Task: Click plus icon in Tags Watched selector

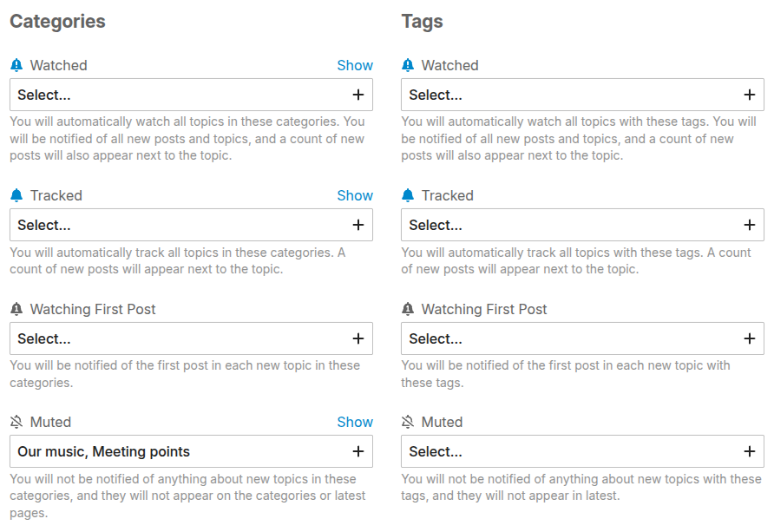Action: 750,95
